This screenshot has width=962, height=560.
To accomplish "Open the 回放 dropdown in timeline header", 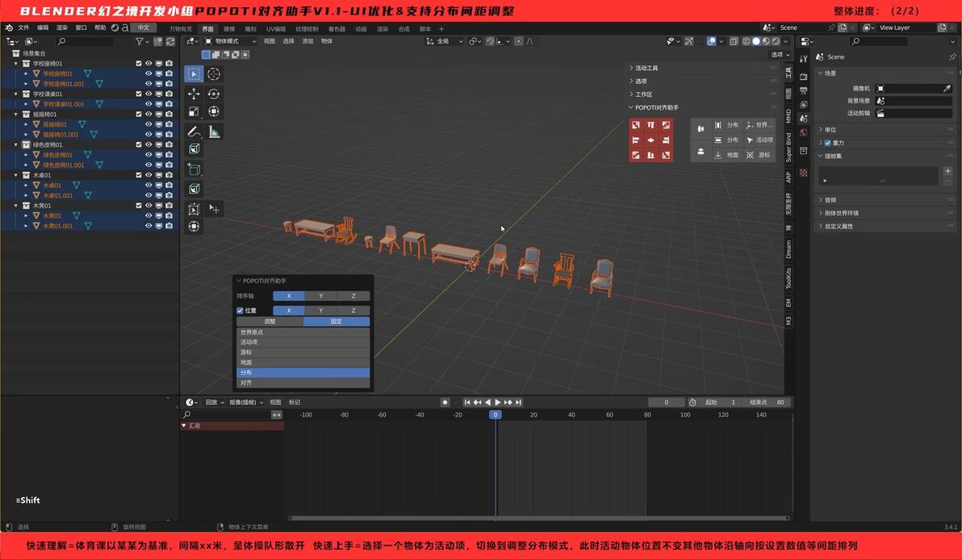I will [214, 403].
